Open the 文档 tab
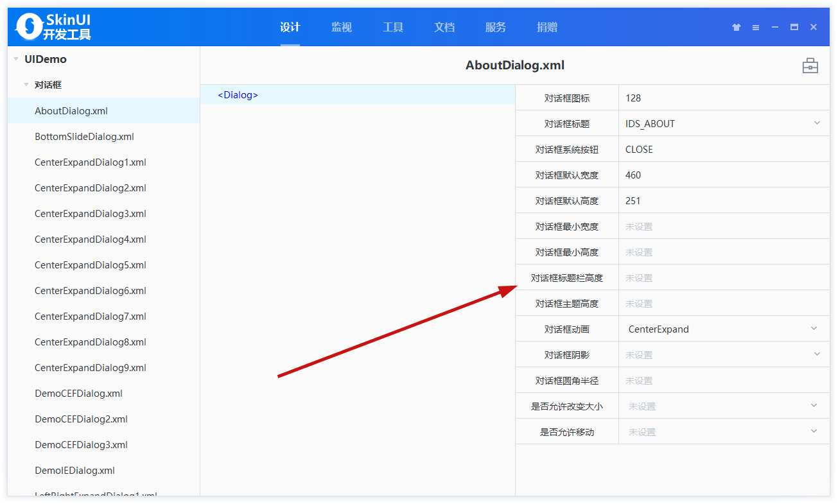 (444, 27)
